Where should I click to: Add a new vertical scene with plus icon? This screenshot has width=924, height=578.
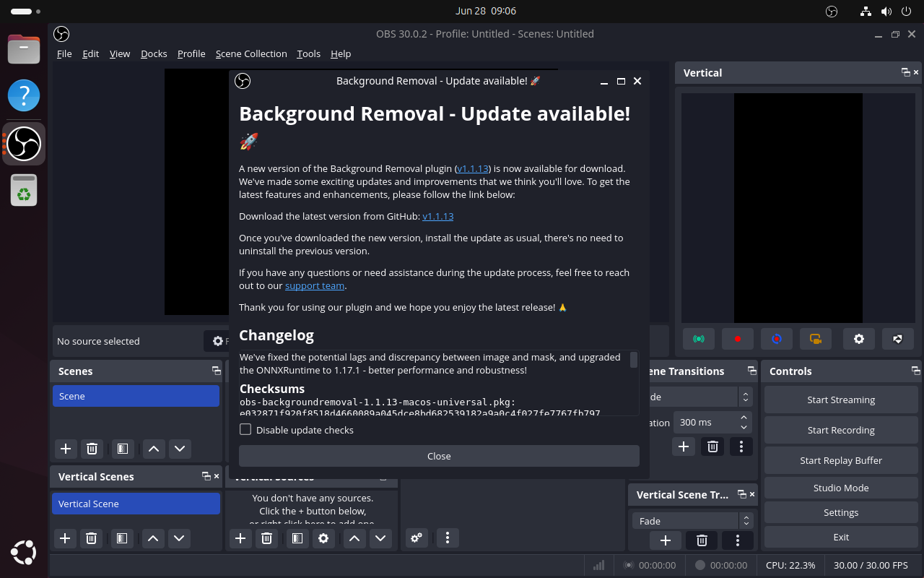coord(65,538)
